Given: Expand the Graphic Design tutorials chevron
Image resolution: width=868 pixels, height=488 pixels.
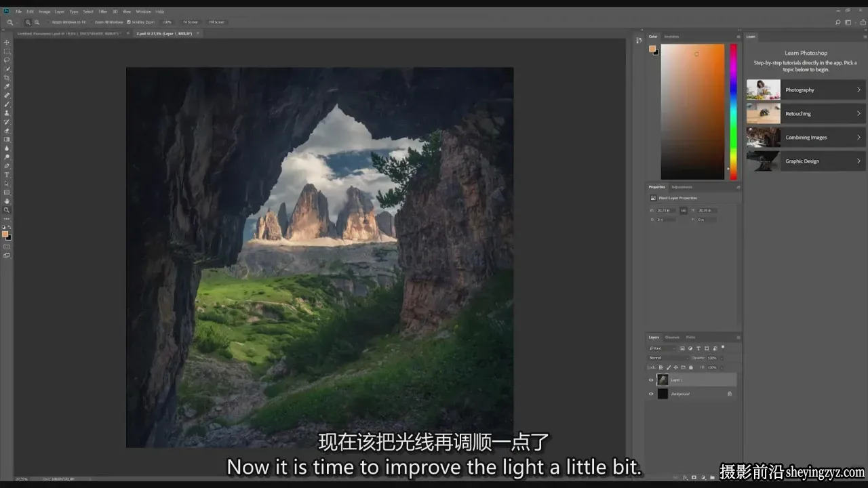Looking at the screenshot, I should coord(859,161).
